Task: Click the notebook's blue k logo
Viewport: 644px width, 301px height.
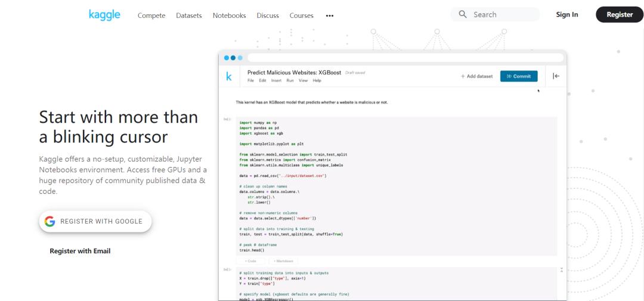Action: (229, 76)
